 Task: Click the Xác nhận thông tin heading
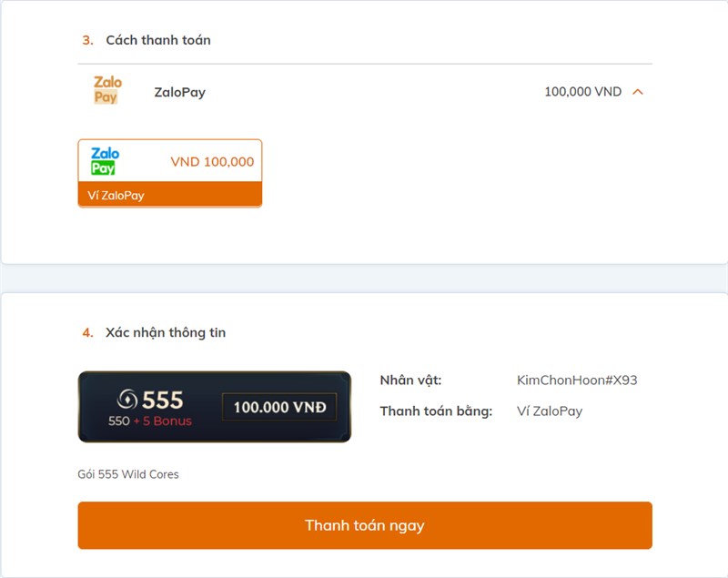click(166, 332)
